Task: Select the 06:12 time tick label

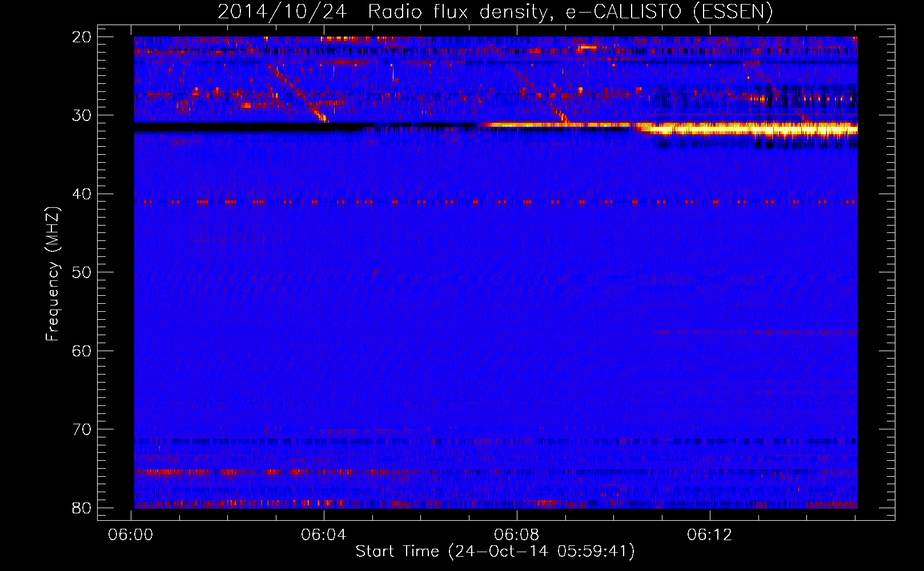Action: coord(710,535)
